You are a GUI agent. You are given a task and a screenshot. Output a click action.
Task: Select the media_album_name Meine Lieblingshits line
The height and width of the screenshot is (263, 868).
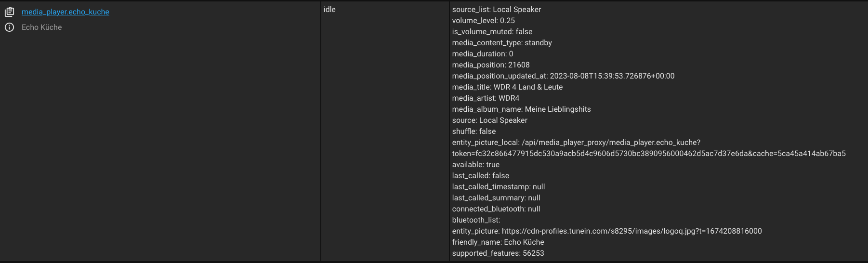tap(521, 109)
